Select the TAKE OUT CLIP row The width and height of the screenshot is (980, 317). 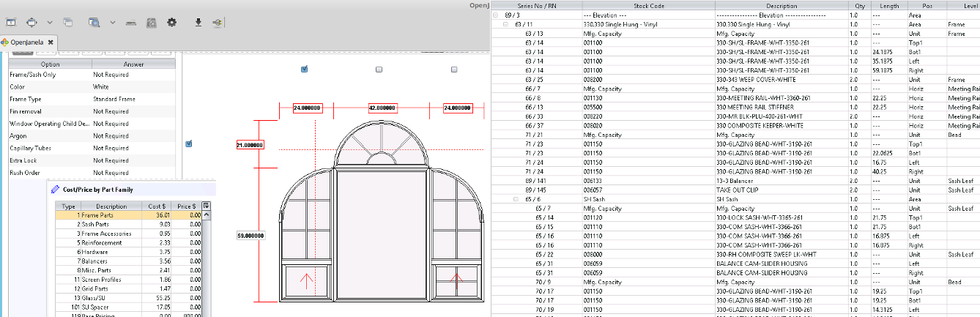coord(735,190)
